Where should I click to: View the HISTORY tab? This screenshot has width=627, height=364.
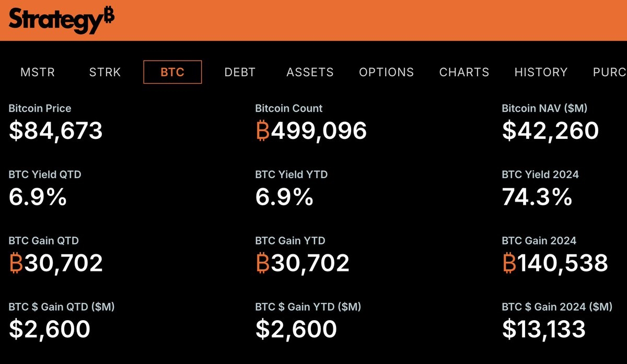pyautogui.click(x=541, y=73)
